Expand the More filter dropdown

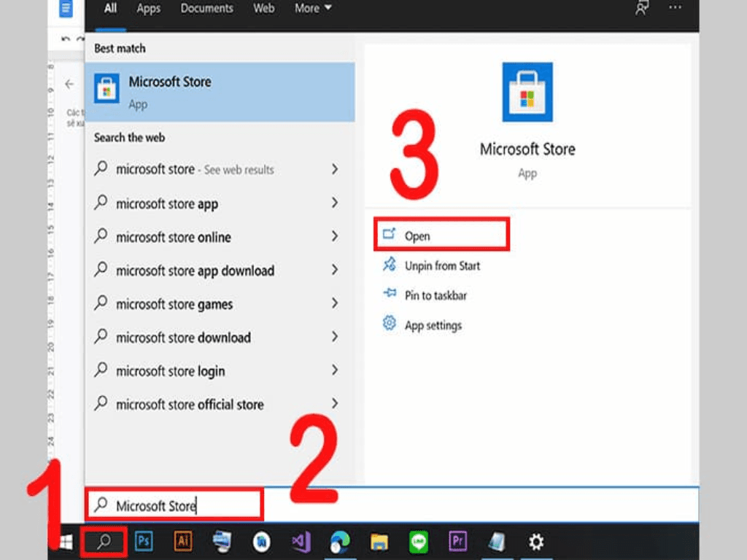[x=313, y=9]
